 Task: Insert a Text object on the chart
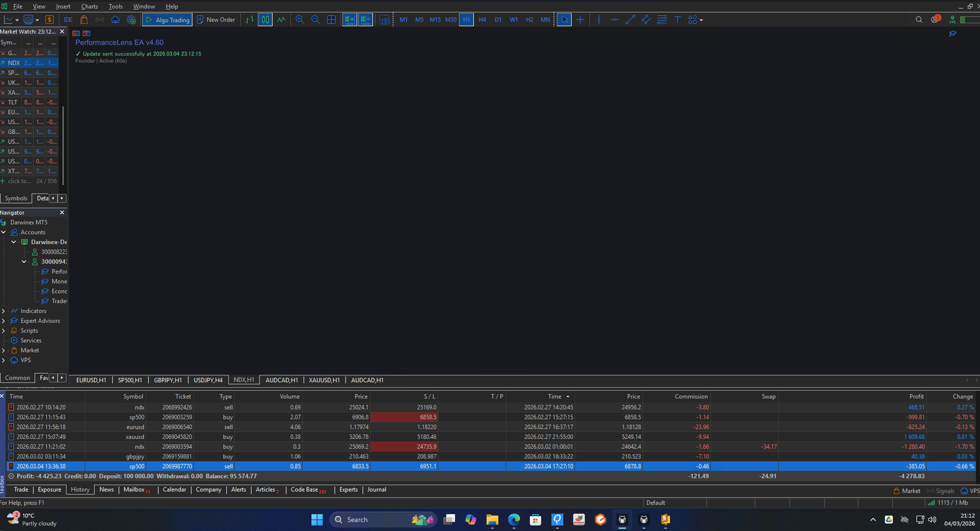click(x=677, y=19)
